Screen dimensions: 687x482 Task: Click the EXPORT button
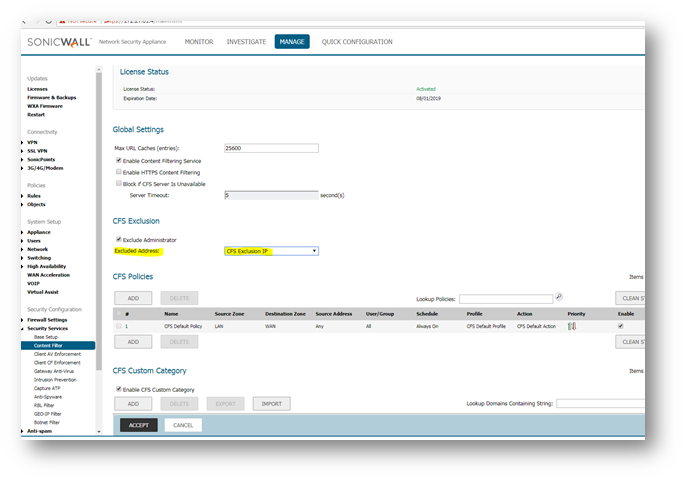click(x=226, y=404)
